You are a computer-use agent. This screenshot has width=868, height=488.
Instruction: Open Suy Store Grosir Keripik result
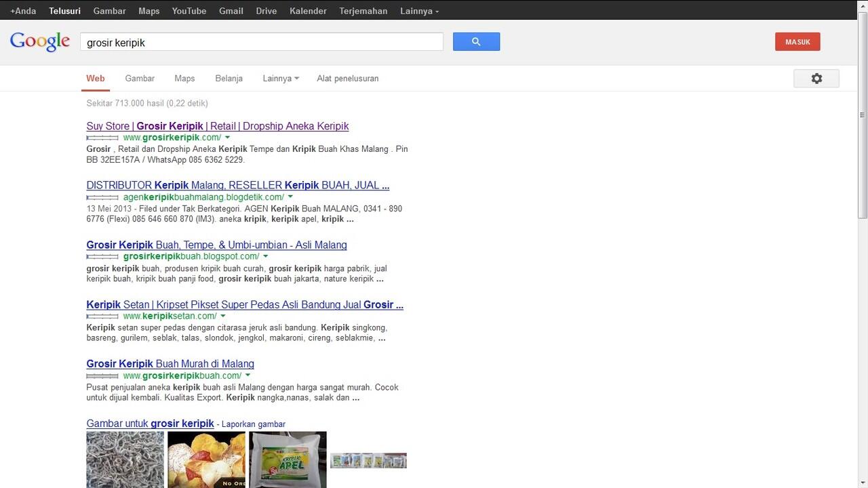pos(218,126)
